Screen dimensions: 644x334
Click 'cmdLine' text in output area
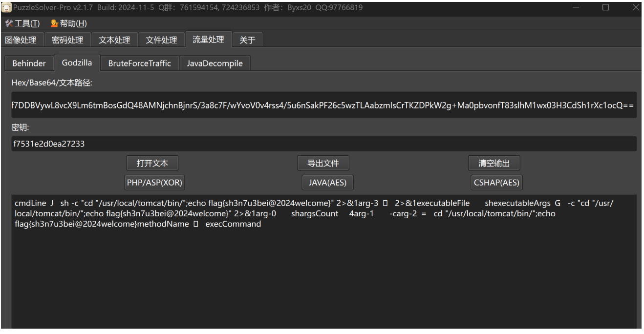[x=30, y=203]
